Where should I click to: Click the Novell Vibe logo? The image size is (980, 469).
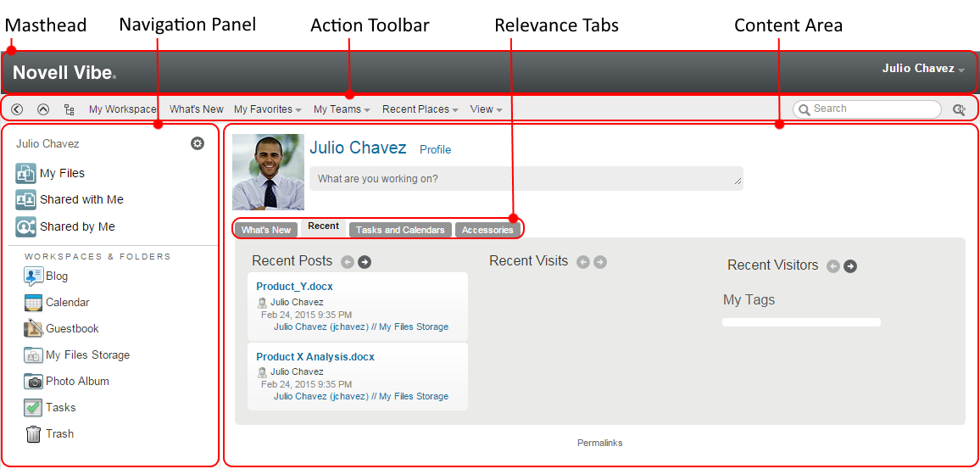coord(64,73)
